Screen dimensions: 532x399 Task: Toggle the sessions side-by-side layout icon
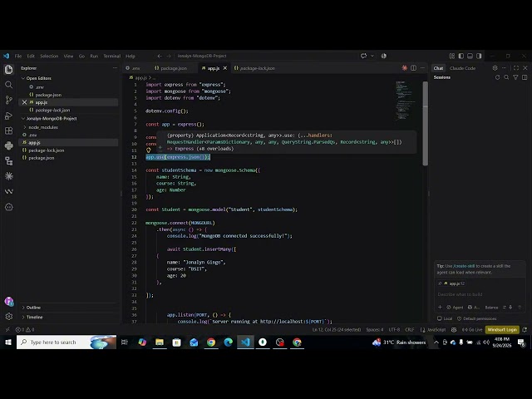click(525, 77)
